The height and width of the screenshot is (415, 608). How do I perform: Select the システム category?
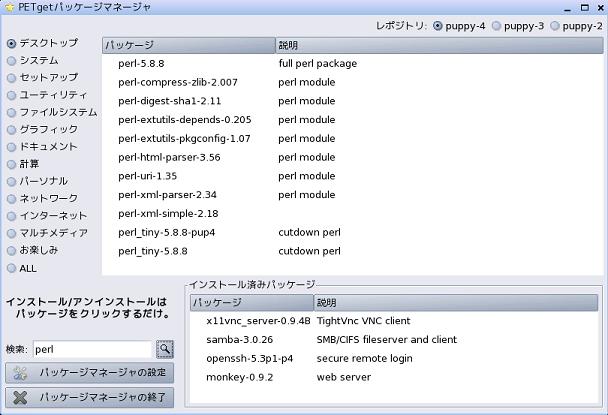click(x=33, y=61)
